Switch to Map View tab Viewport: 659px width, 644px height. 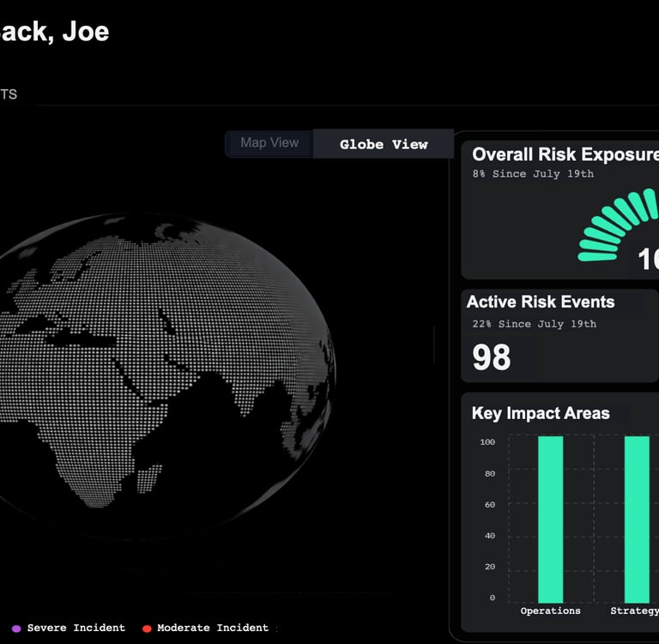(x=269, y=143)
